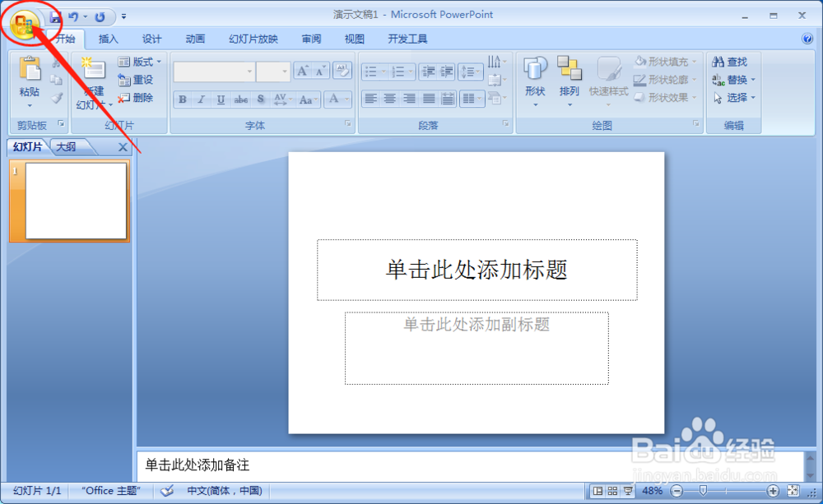Reset the slide layout

click(x=136, y=80)
